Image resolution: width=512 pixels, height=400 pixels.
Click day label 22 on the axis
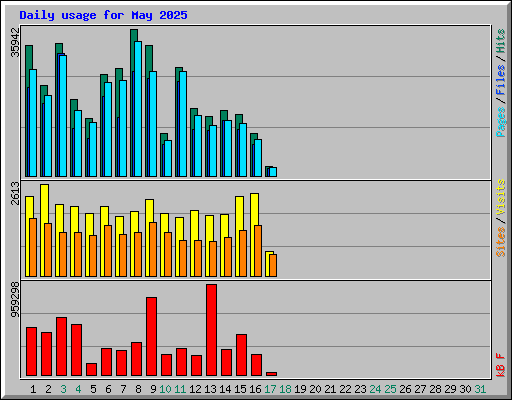[345, 389]
